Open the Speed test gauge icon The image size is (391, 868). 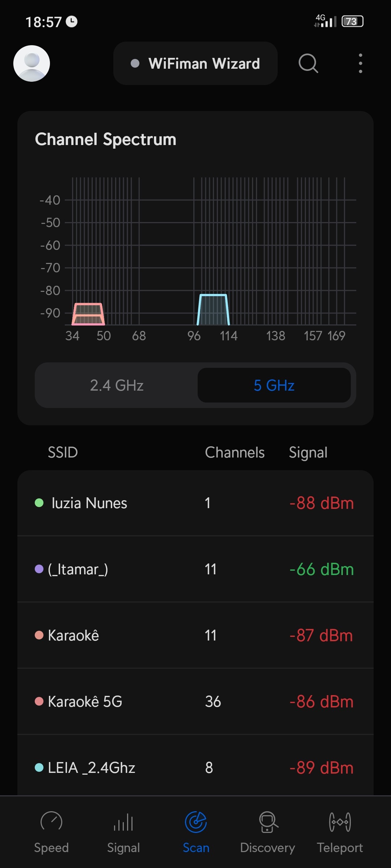(x=51, y=822)
